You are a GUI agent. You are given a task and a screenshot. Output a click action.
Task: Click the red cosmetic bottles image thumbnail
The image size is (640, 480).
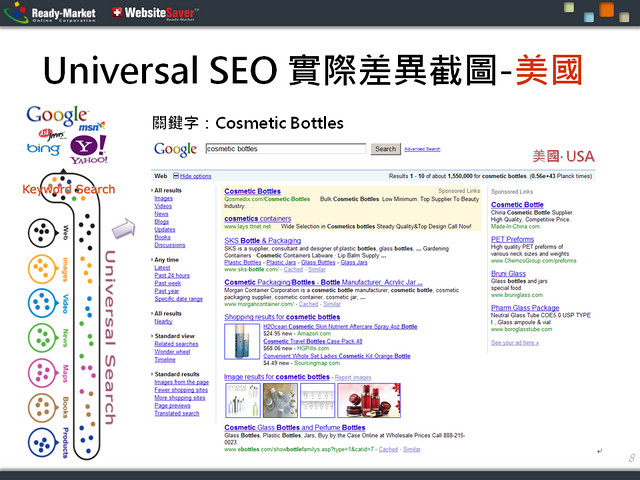click(369, 400)
